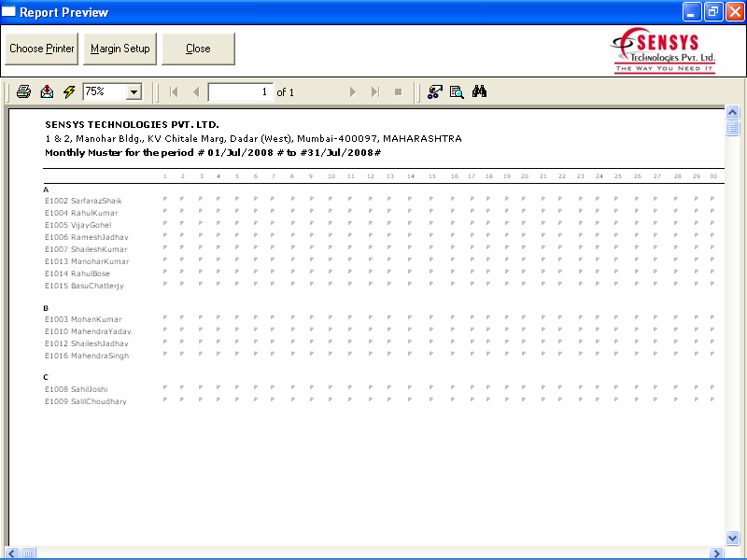
Task: Advance to the next report page
Action: point(353,91)
